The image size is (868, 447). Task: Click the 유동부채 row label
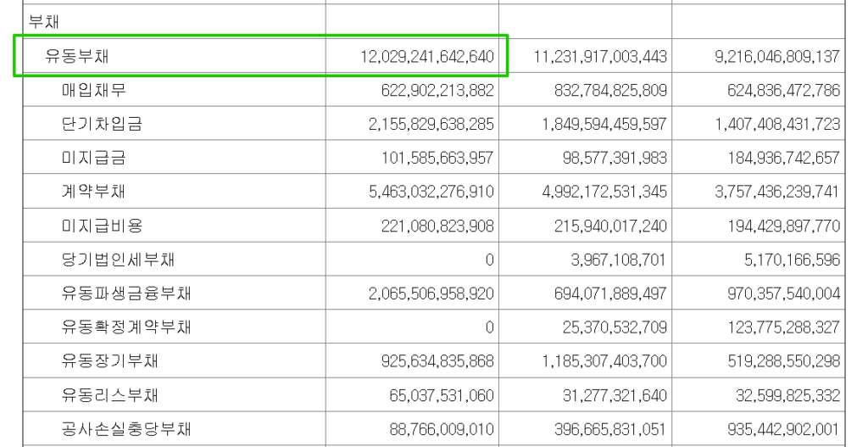point(77,57)
